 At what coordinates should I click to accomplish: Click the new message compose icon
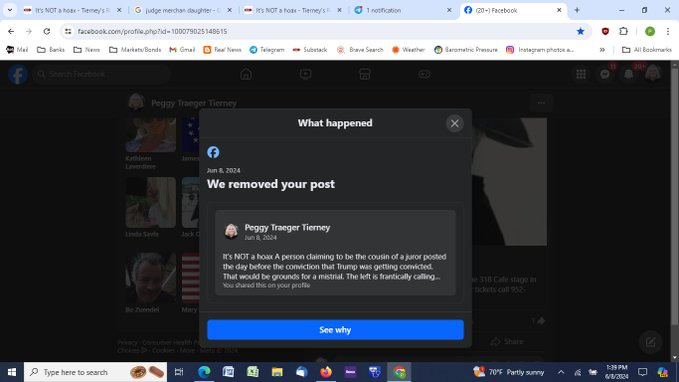[650, 342]
